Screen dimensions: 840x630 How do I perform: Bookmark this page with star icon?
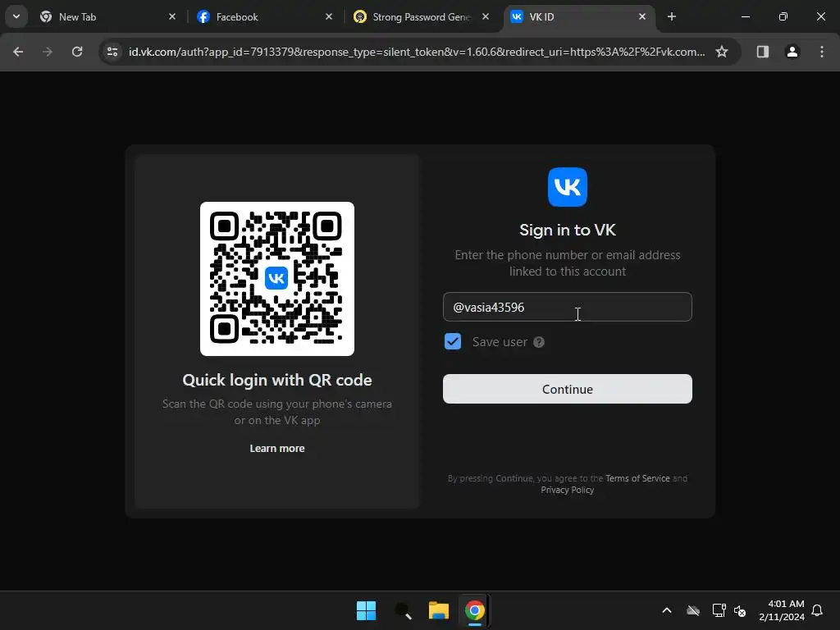722,52
